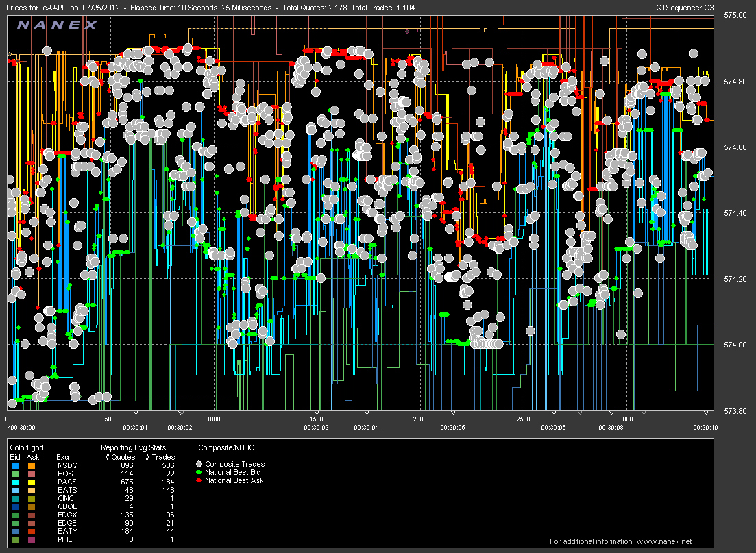The width and height of the screenshot is (756, 553).
Task: Select the CINC ask color swatch
Action: pyautogui.click(x=32, y=498)
